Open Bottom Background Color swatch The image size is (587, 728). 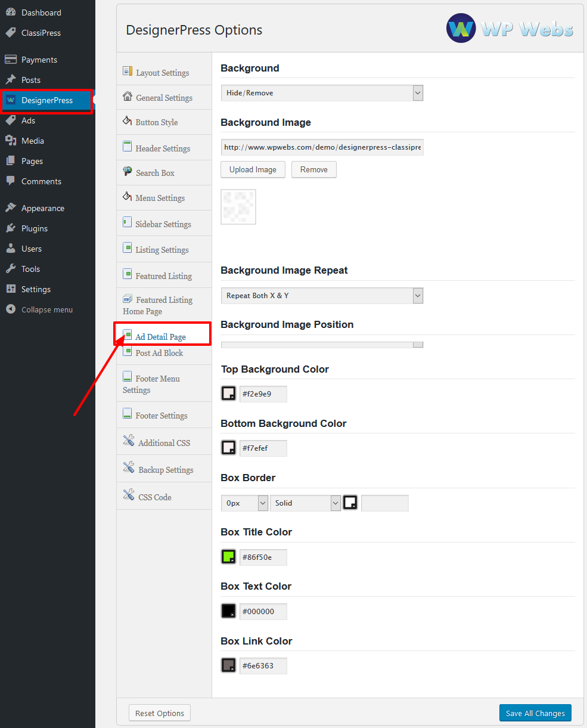229,448
